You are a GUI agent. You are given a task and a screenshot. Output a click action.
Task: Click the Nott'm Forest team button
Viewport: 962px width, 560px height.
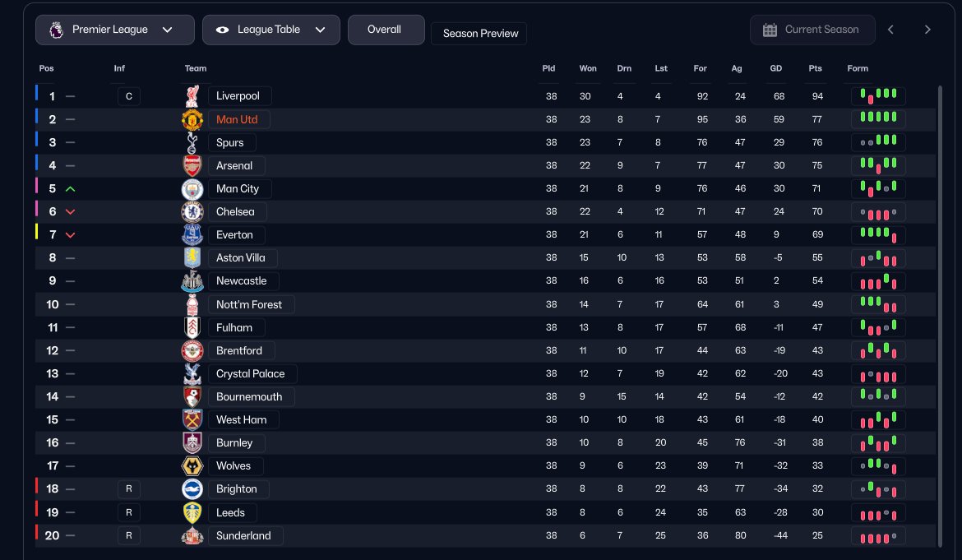coord(249,305)
